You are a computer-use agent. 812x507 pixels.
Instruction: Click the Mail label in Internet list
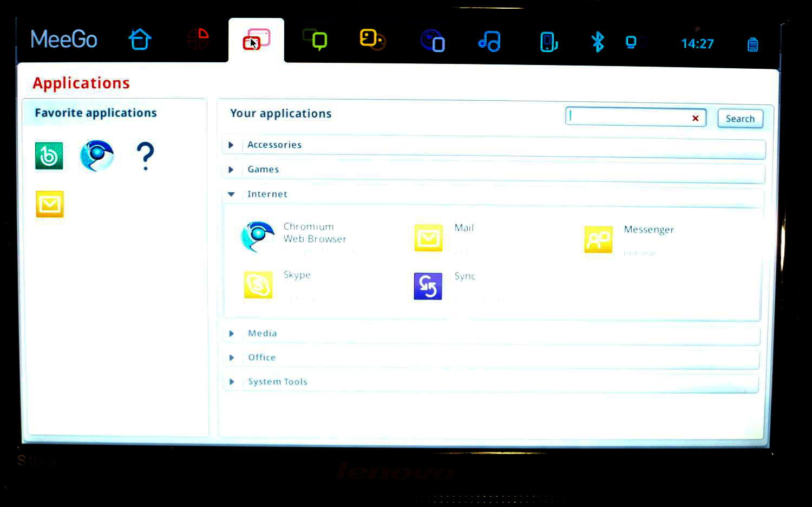click(x=464, y=228)
